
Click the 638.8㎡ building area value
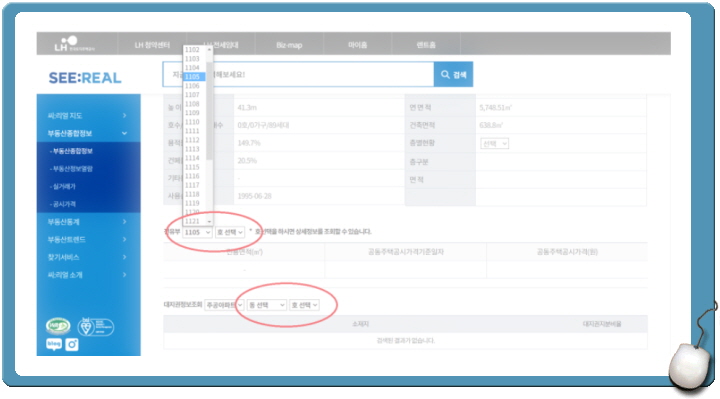(491, 125)
